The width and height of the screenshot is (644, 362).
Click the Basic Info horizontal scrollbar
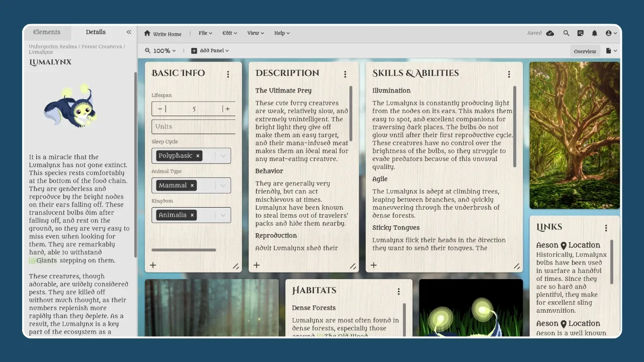tap(184, 250)
